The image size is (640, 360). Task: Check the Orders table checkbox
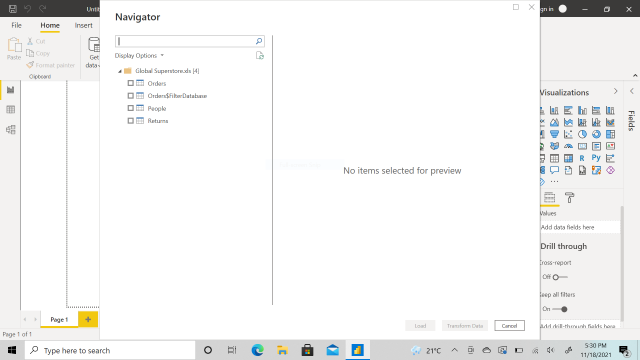coord(131,83)
